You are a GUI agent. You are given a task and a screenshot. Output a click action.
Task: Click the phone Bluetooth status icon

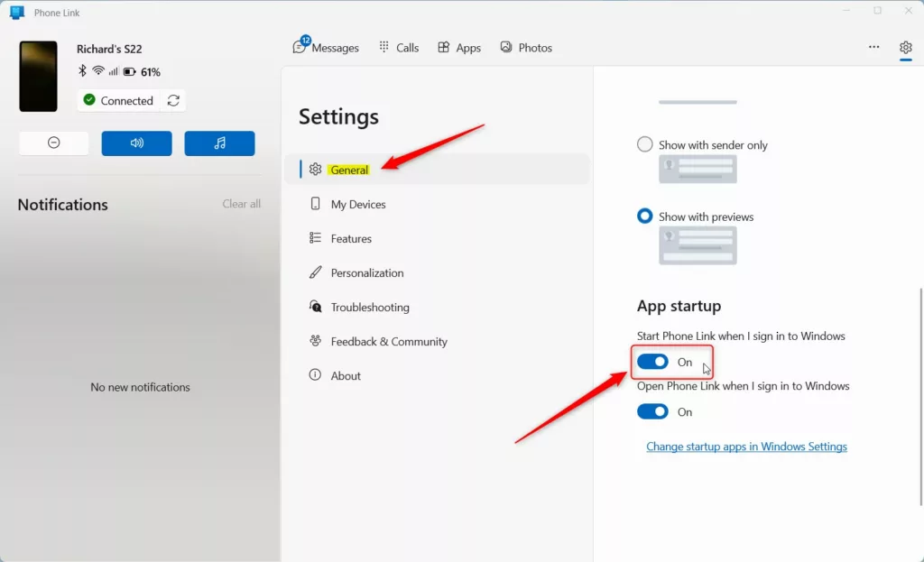pos(82,71)
